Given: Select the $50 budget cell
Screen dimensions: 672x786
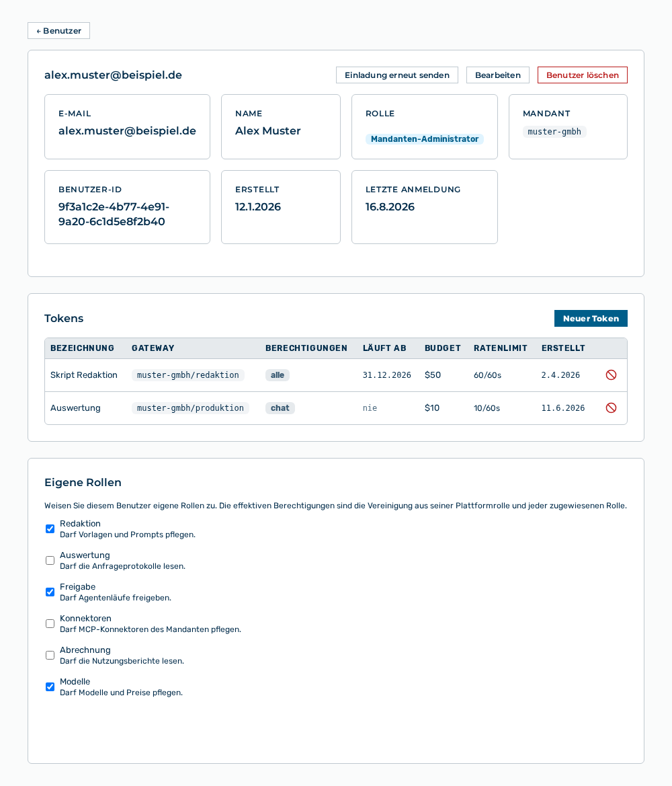Looking at the screenshot, I should (x=433, y=375).
